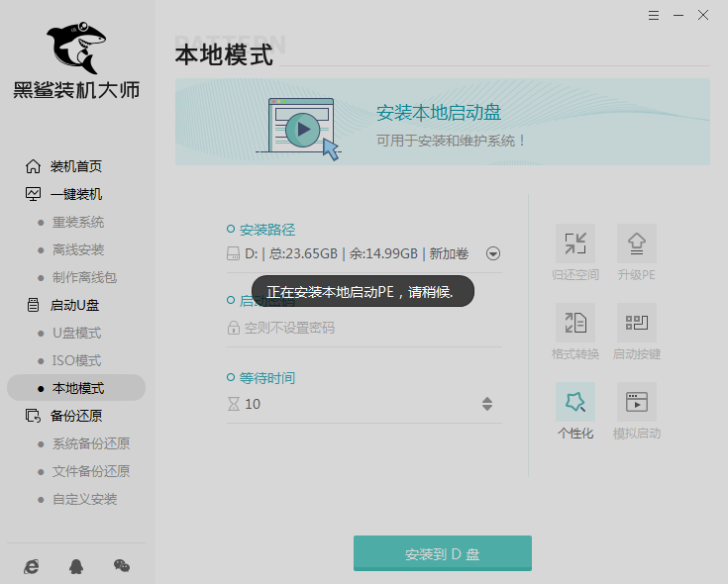The width and height of the screenshot is (728, 584).
Task: Expand the 安装路径 drive dropdown
Action: (493, 253)
